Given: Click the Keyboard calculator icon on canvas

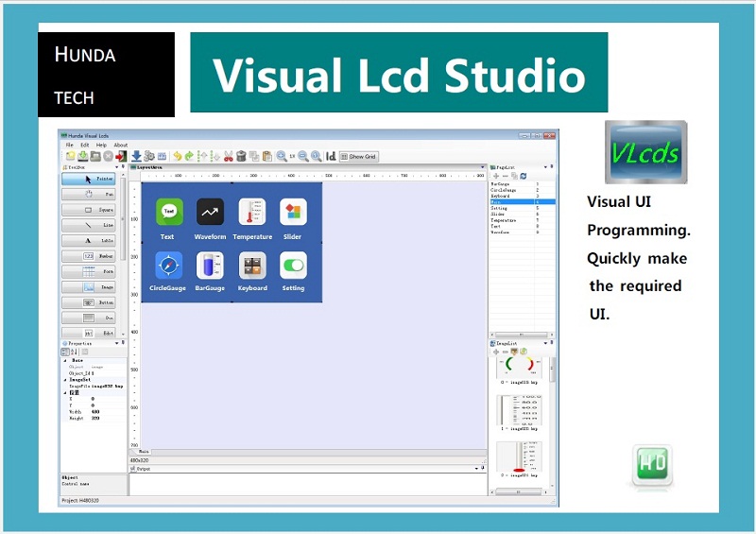Looking at the screenshot, I should (x=251, y=266).
